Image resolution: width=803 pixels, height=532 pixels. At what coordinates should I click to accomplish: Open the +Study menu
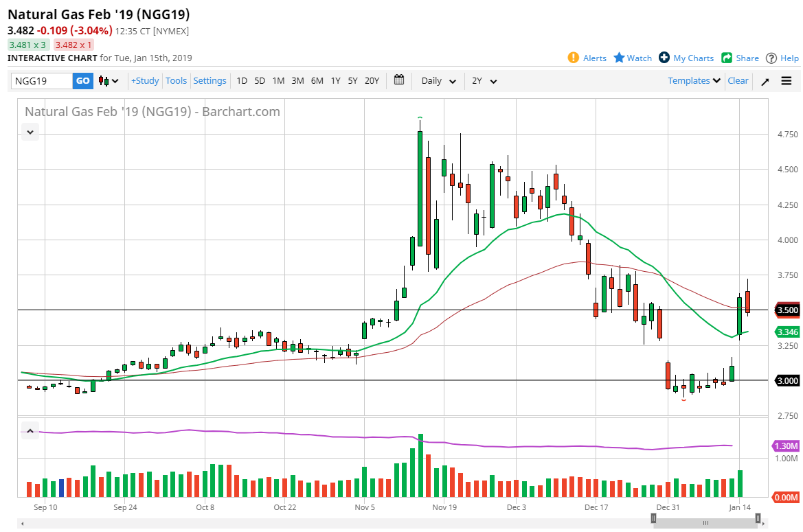[x=145, y=80]
